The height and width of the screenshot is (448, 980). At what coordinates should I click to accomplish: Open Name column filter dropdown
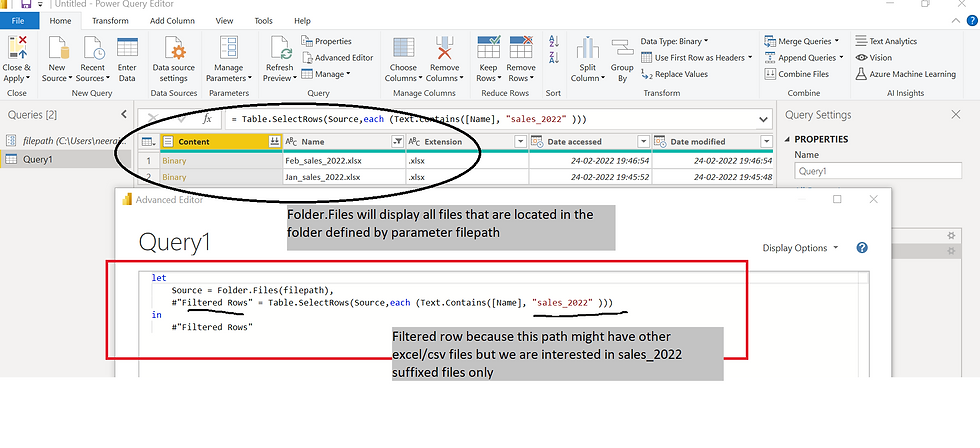397,142
